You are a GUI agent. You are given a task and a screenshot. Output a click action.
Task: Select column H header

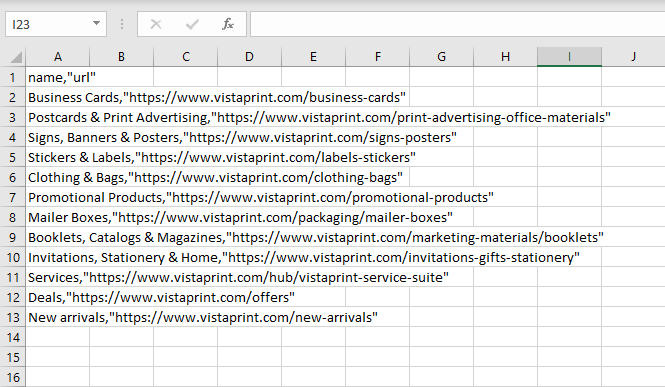click(x=506, y=57)
